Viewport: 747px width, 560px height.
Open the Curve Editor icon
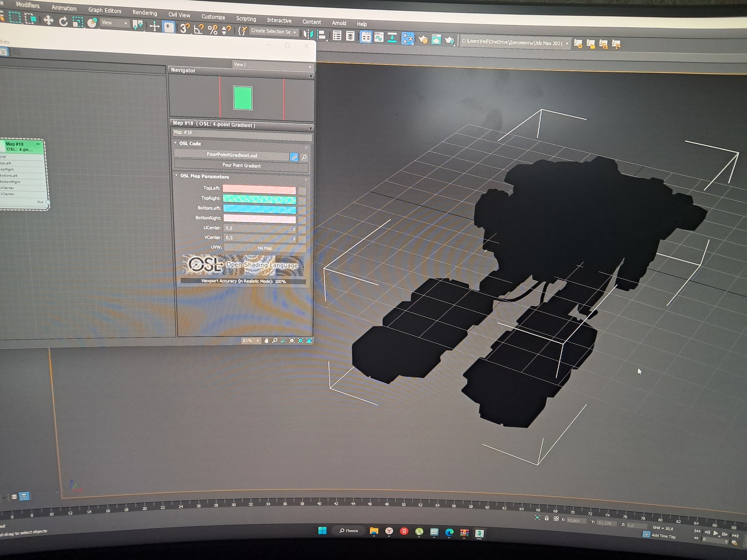click(x=379, y=38)
